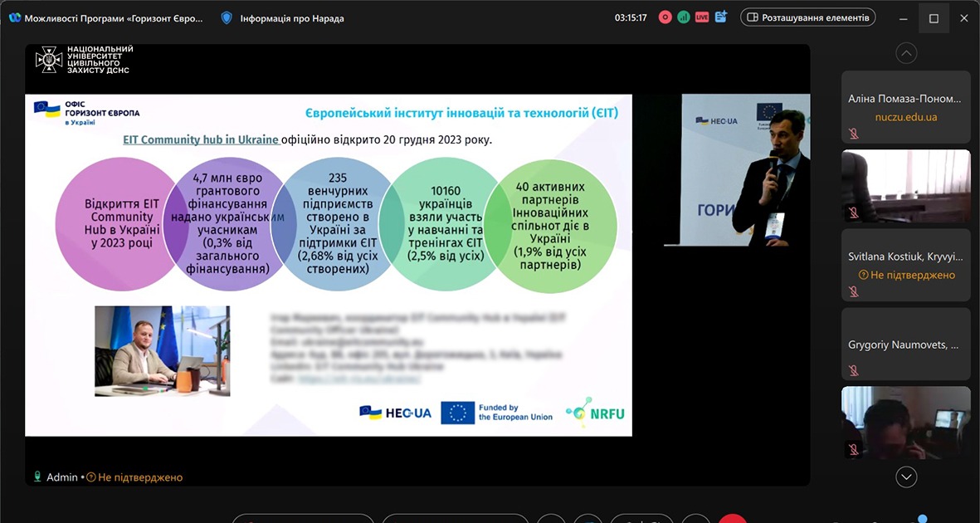Screen dimensions: 980x523
Task: Click the Webex logo in the title bar
Action: (14, 18)
